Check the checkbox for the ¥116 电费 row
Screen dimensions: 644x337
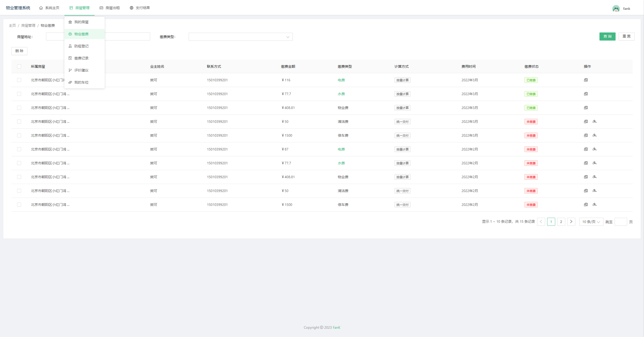point(19,80)
